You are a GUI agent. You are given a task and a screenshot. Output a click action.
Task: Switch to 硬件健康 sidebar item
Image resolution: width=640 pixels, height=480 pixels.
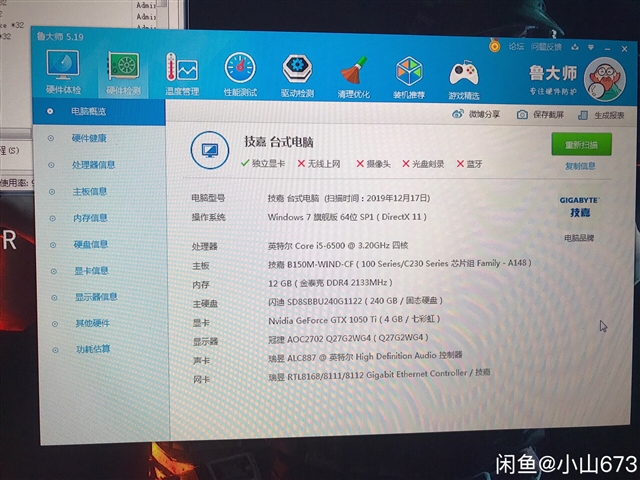point(89,138)
